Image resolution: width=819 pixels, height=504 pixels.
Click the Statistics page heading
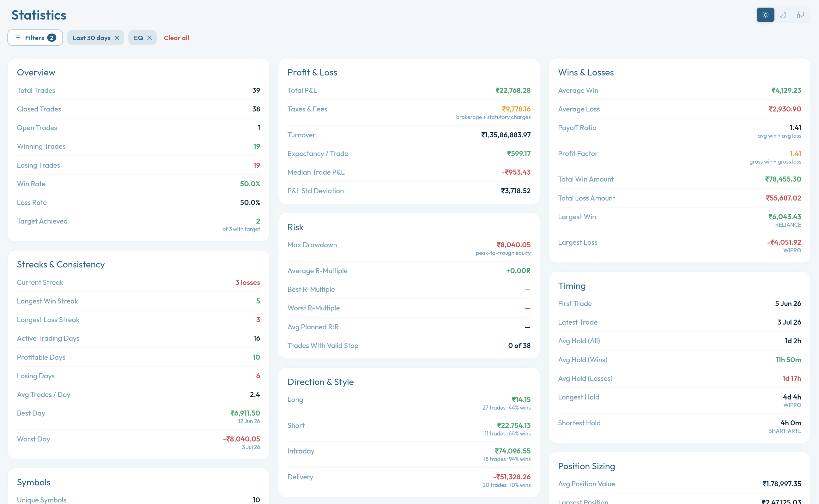(x=39, y=15)
